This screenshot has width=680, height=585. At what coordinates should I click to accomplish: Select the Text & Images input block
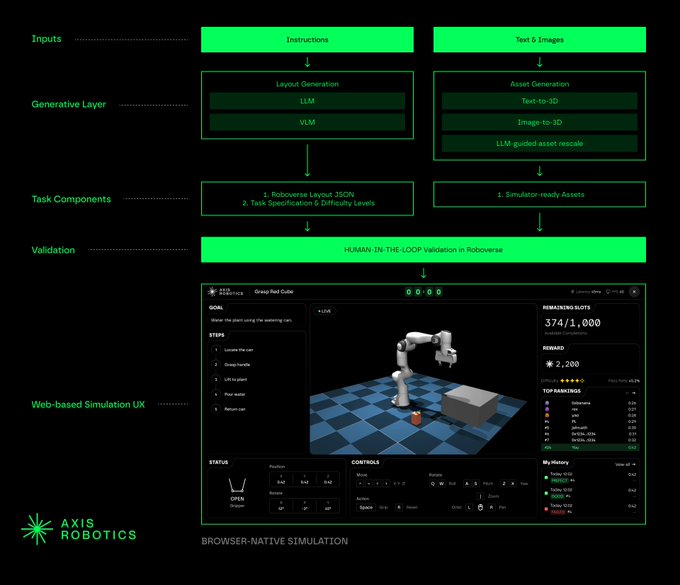point(539,39)
